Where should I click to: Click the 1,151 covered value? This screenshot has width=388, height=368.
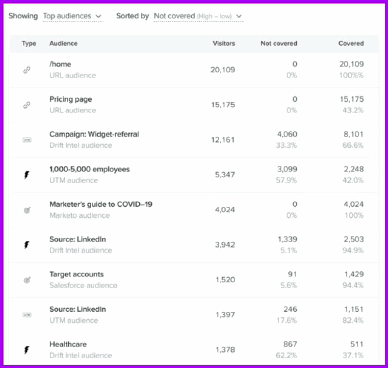coord(354,309)
